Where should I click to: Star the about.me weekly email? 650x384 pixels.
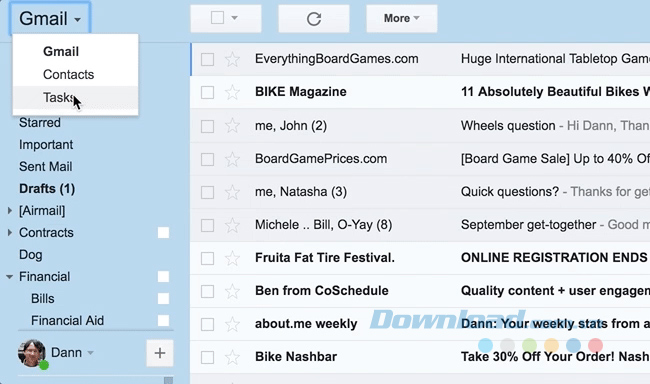[x=232, y=324]
